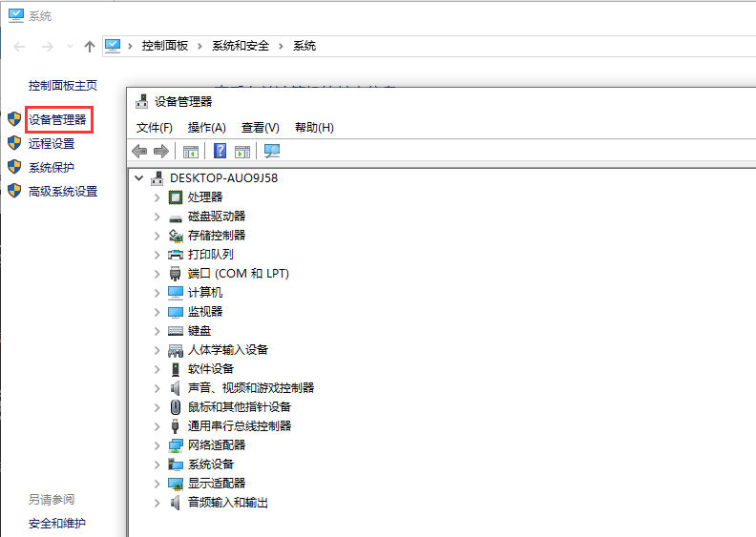The image size is (756, 537).
Task: Open the blue question mark Help icon
Action: [220, 152]
